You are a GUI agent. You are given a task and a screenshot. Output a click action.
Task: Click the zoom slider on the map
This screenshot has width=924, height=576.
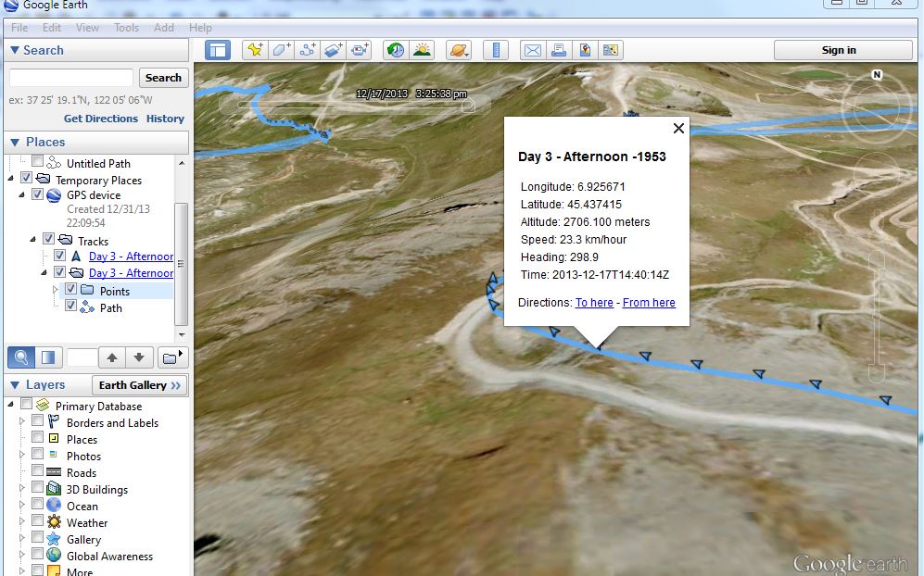[x=876, y=315]
